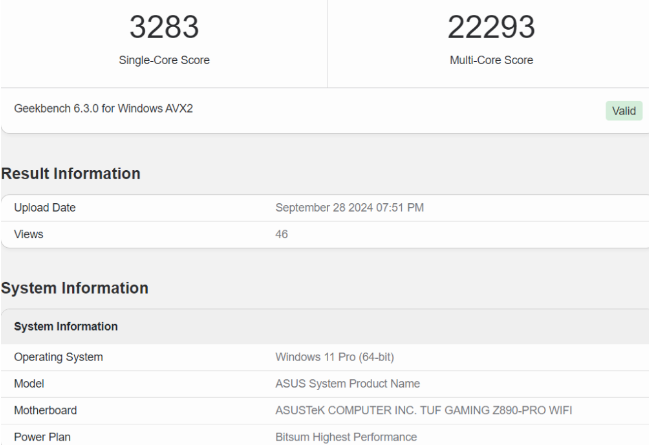
Task: Click the 22293 multi-core score number
Action: [x=491, y=27]
